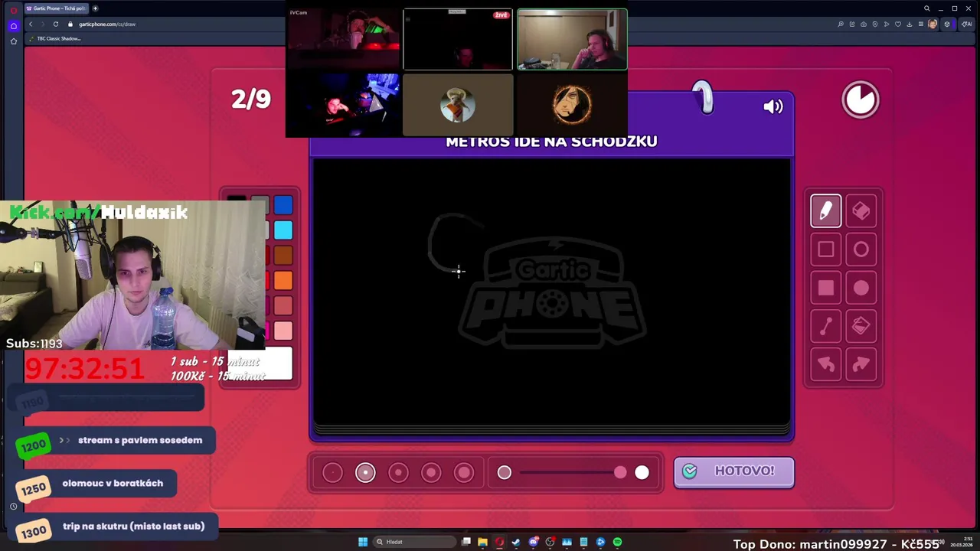Open the Windows Start menu
Image resolution: width=980 pixels, height=551 pixels.
pos(363,542)
